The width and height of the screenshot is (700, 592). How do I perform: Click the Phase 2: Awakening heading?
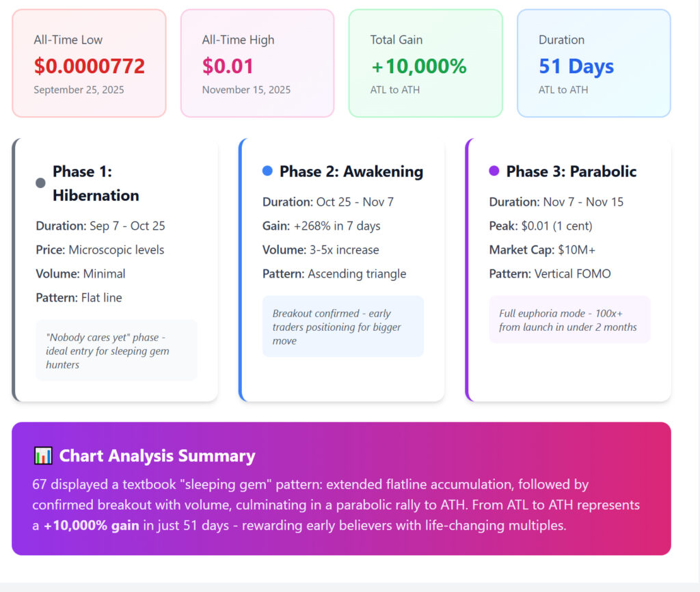click(x=351, y=172)
